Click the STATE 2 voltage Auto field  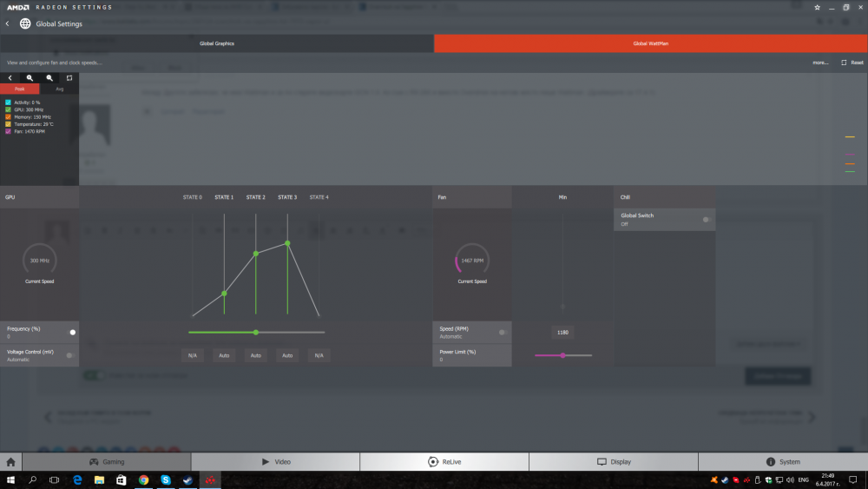pos(256,355)
